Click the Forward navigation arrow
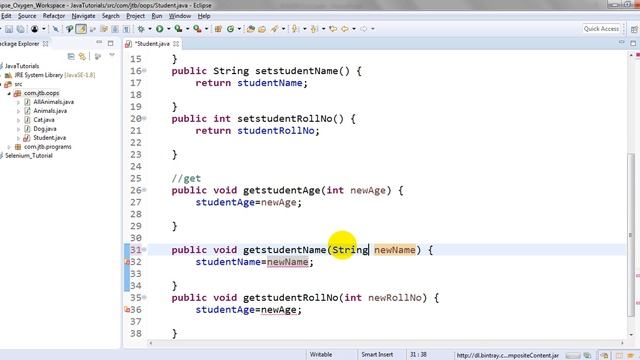640x360 pixels. click(364, 29)
